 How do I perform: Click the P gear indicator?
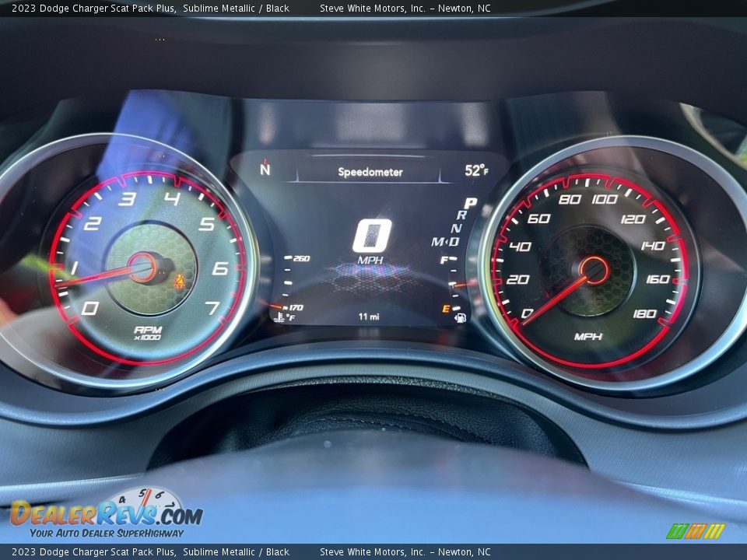pos(470,203)
